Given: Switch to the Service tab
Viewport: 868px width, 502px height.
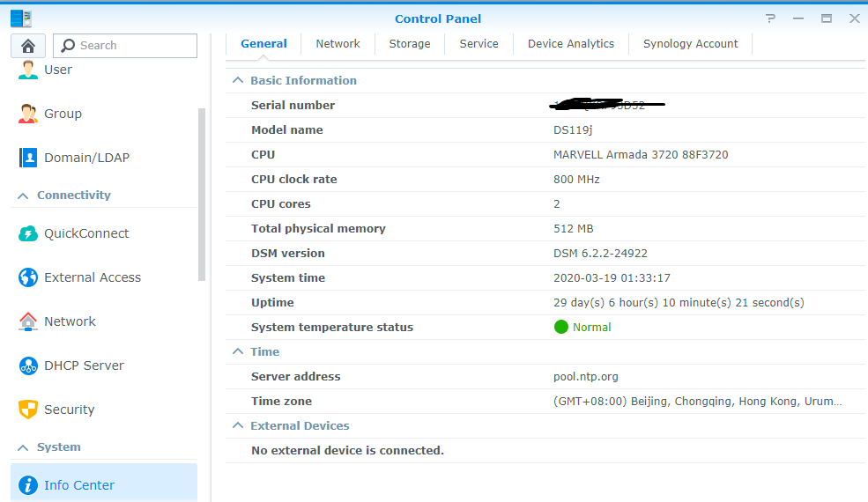Looking at the screenshot, I should click(479, 44).
